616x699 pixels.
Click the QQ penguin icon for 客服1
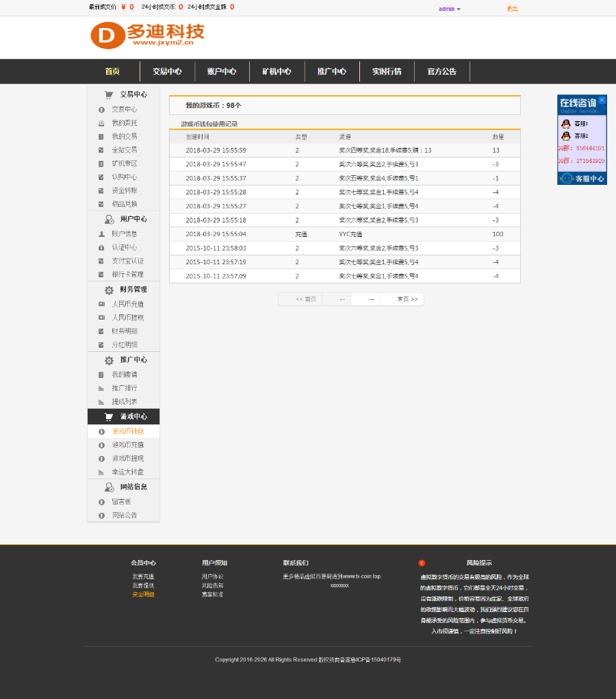[x=565, y=123]
